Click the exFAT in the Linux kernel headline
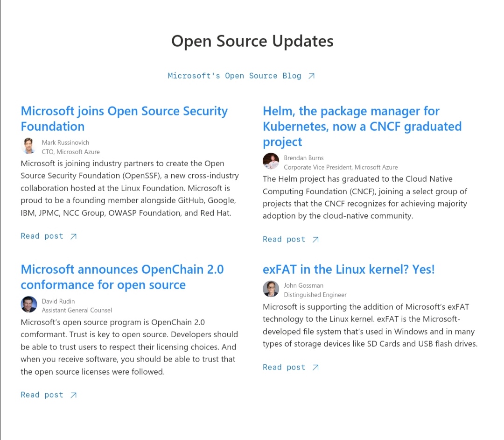This screenshot has height=440, width=504. [x=348, y=269]
